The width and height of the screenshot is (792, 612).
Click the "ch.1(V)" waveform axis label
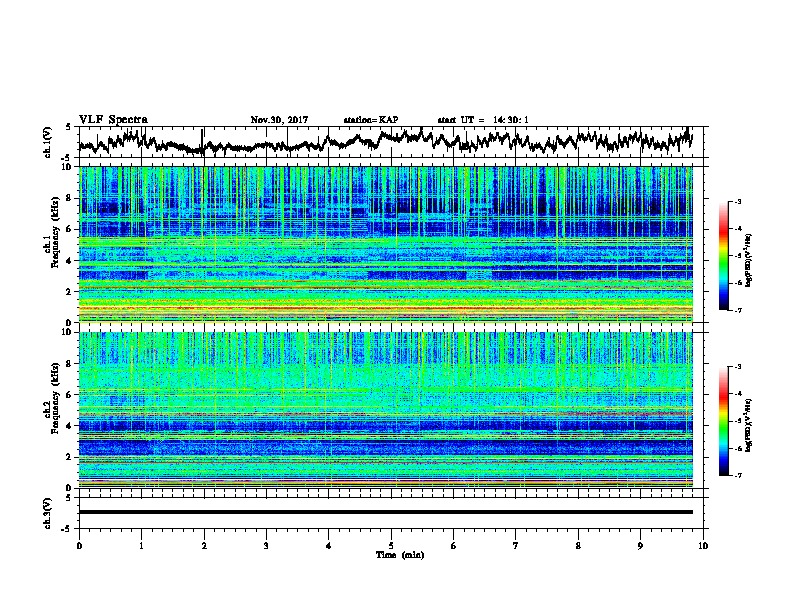coord(48,142)
